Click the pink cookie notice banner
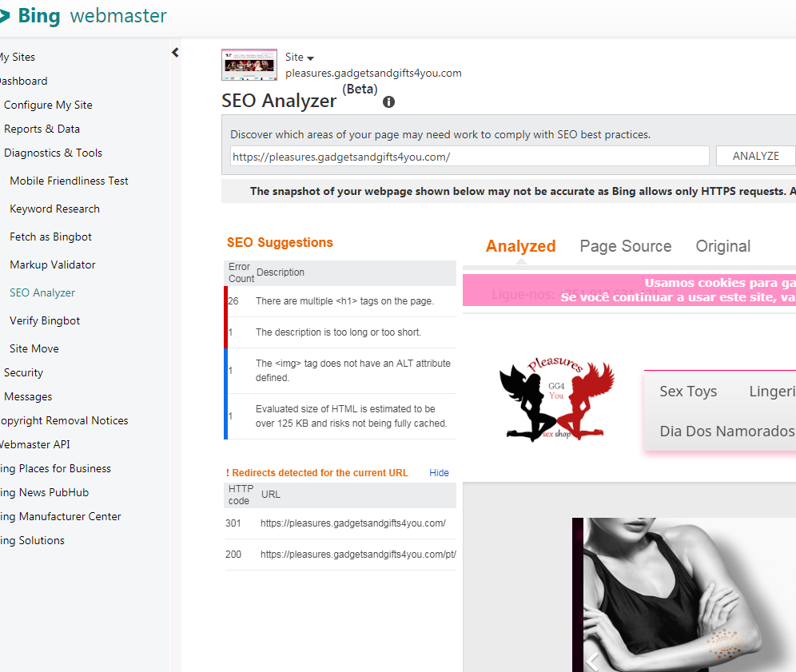 [629, 290]
